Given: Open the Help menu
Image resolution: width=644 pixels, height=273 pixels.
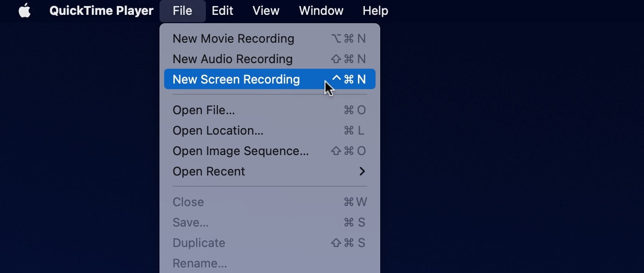Looking at the screenshot, I should tap(376, 10).
